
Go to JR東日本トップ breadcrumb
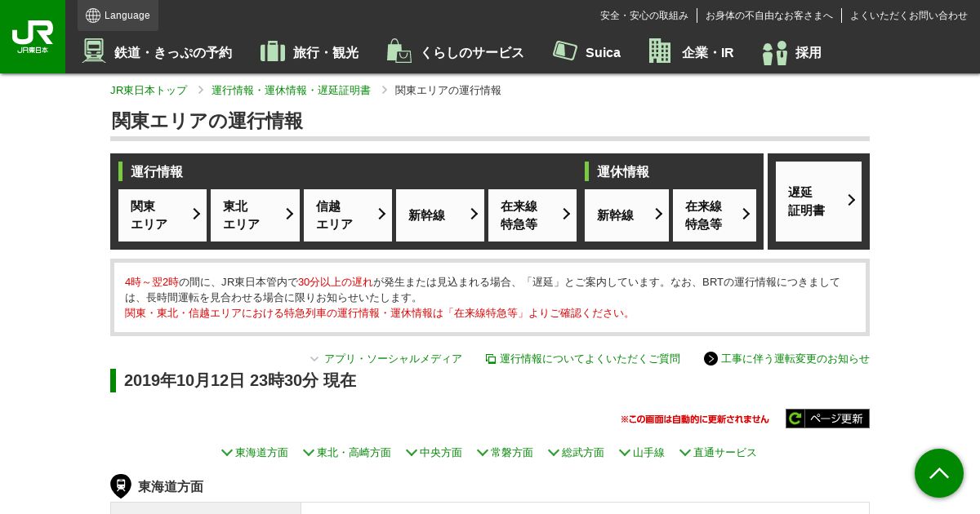[149, 91]
